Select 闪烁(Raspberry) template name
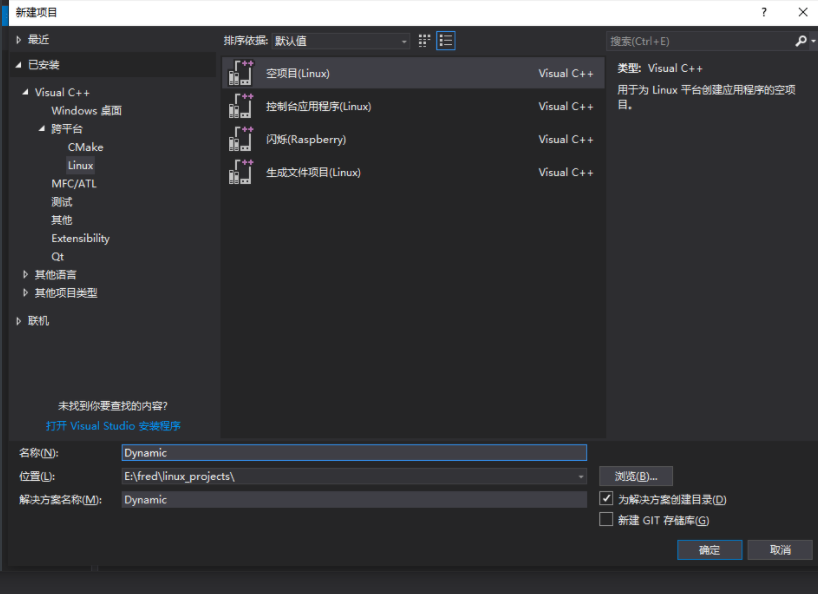The height and width of the screenshot is (594, 818). [306, 139]
